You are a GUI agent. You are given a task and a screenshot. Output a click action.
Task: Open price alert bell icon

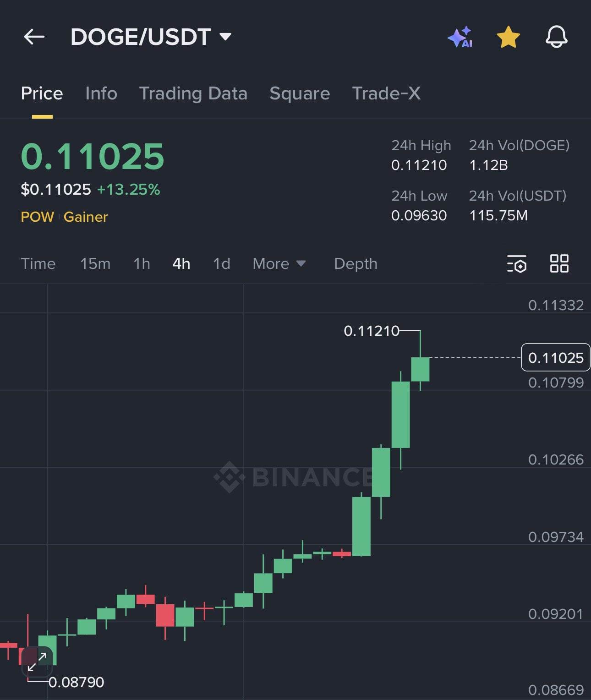click(556, 37)
